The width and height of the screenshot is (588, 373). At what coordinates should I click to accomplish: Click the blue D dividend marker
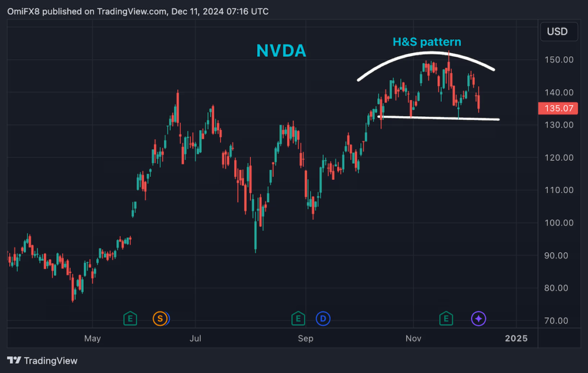(323, 318)
